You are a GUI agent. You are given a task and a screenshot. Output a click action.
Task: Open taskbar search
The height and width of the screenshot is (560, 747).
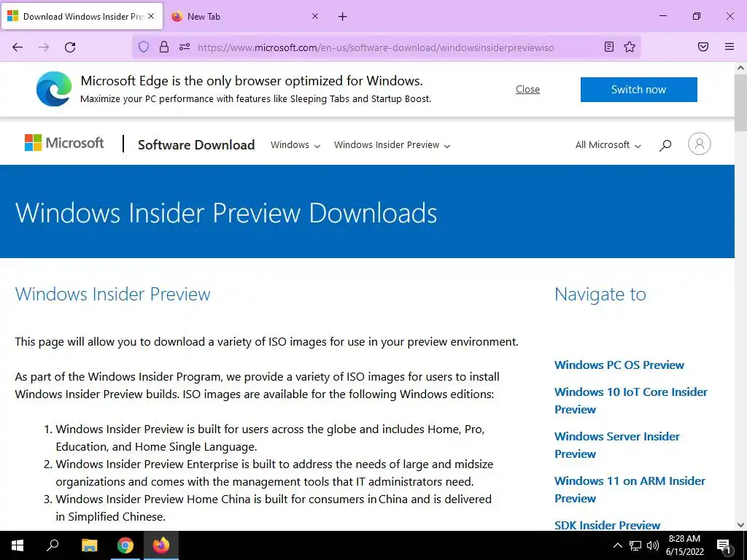click(53, 545)
